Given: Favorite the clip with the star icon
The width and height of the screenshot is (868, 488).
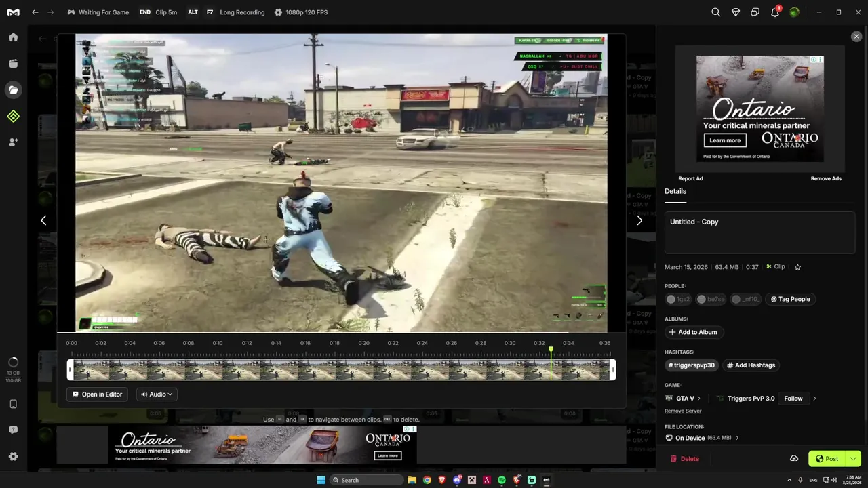Looking at the screenshot, I should (797, 267).
